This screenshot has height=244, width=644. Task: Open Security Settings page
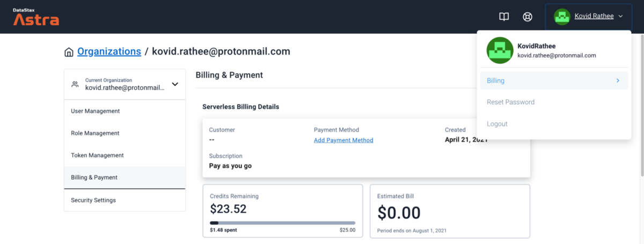[x=93, y=200]
